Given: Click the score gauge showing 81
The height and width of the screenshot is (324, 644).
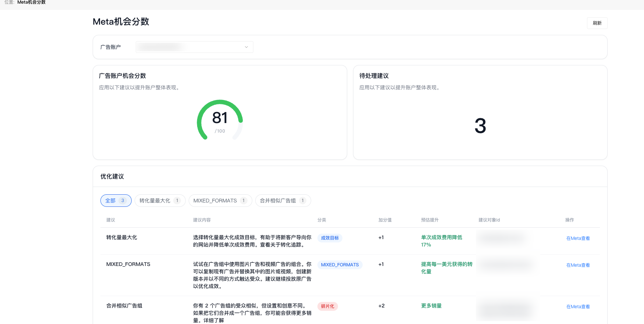Looking at the screenshot, I should (x=220, y=120).
